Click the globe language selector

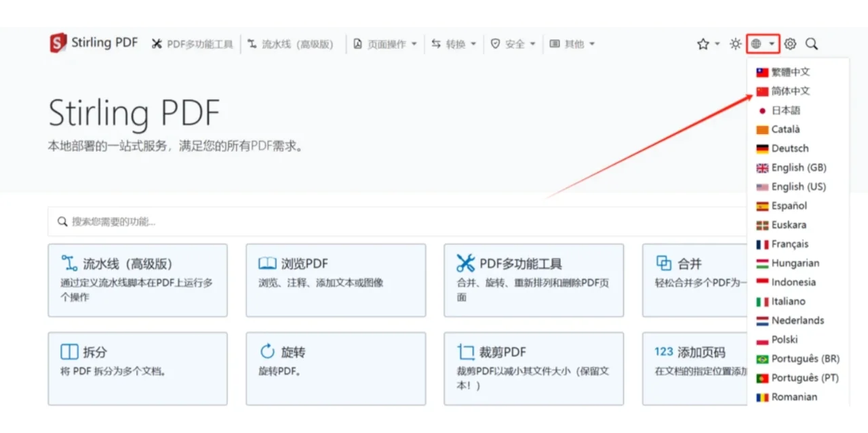click(x=763, y=44)
